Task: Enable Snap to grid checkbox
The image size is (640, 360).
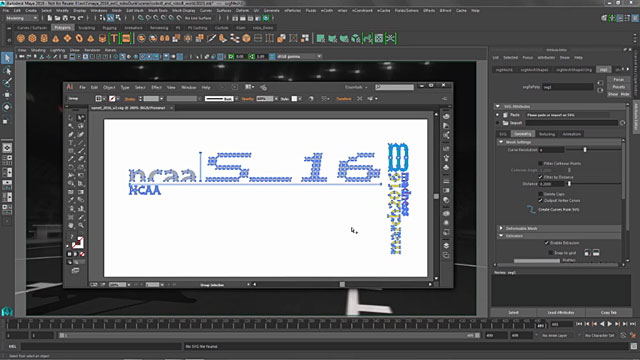Action: tap(551, 253)
